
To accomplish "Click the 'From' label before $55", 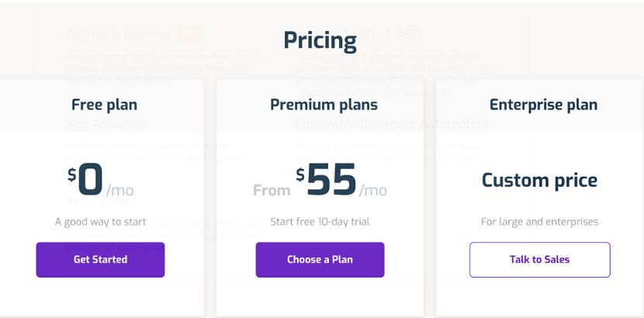I will [x=272, y=190].
